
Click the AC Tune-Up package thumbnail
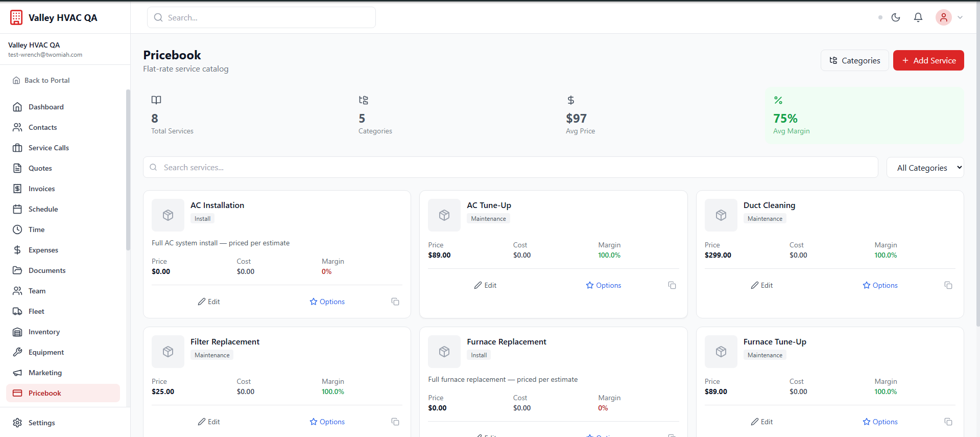click(x=444, y=215)
